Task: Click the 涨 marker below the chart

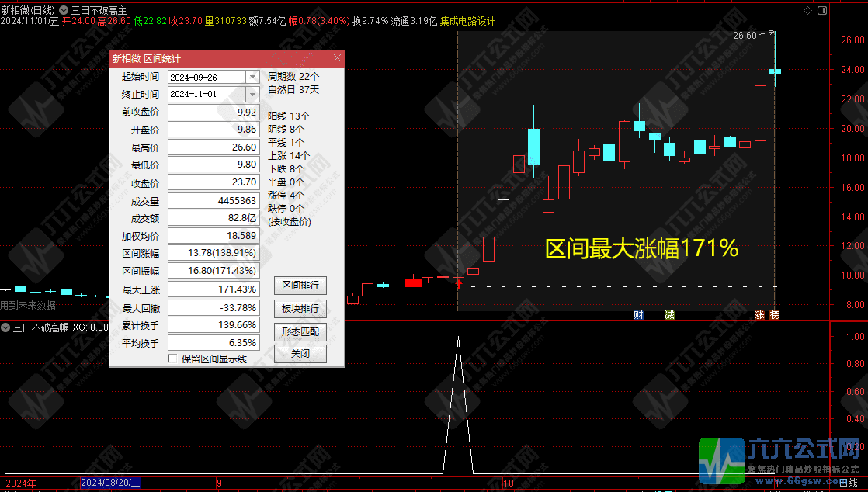Action: (759, 315)
